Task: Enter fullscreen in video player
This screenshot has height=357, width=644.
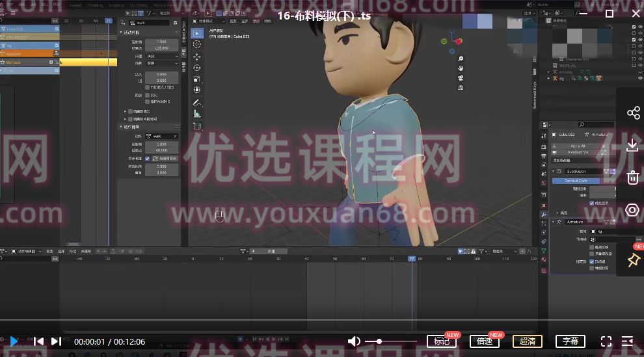Action: [x=606, y=341]
